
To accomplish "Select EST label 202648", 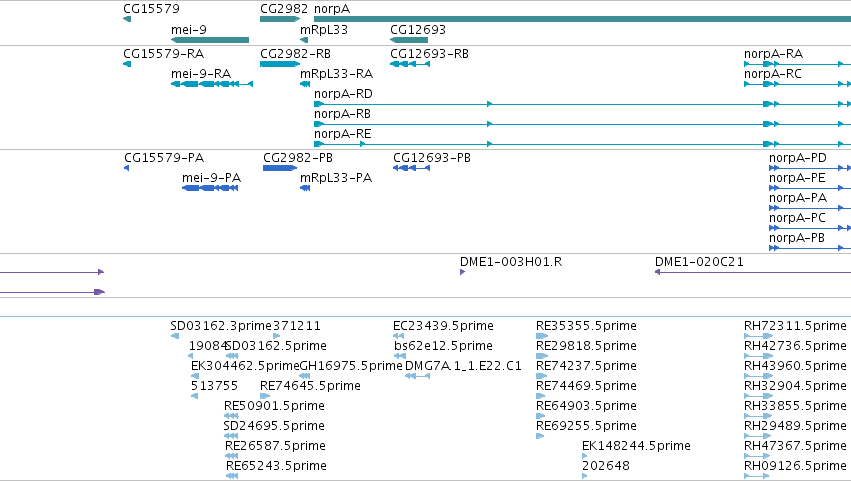I will click(606, 466).
